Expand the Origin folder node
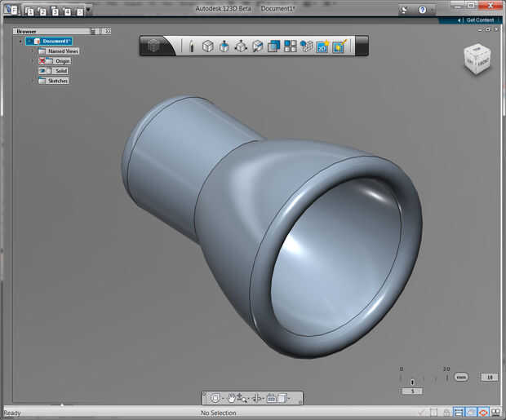Image resolution: width=506 pixels, height=420 pixels. tap(33, 61)
